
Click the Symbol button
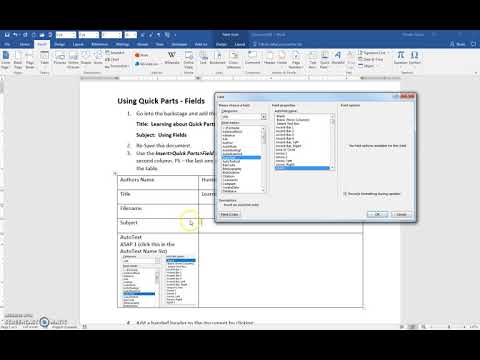(x=415, y=58)
